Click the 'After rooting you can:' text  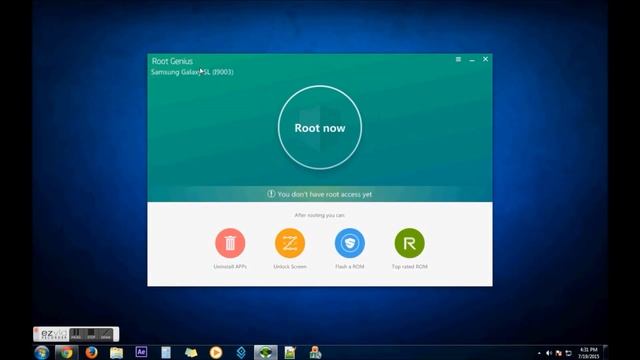coord(320,215)
